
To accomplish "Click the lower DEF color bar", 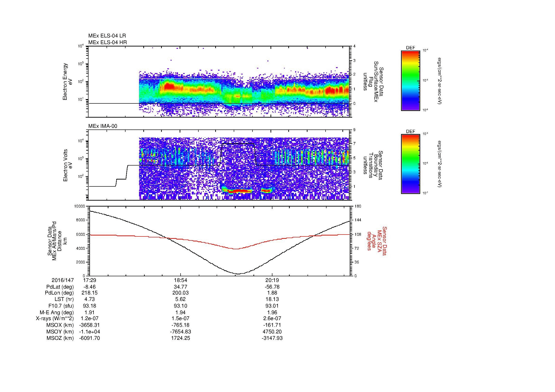I will click(x=410, y=164).
